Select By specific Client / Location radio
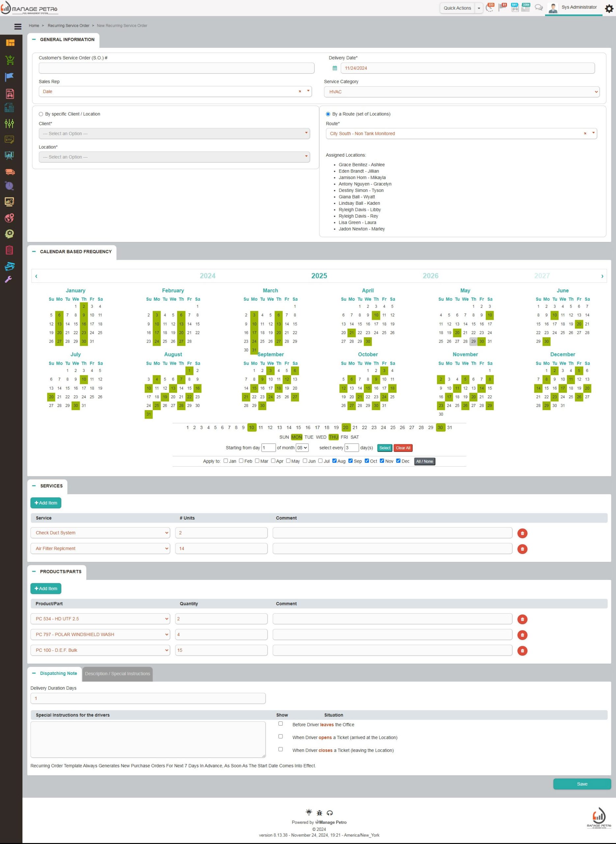The width and height of the screenshot is (616, 844). [x=41, y=114]
